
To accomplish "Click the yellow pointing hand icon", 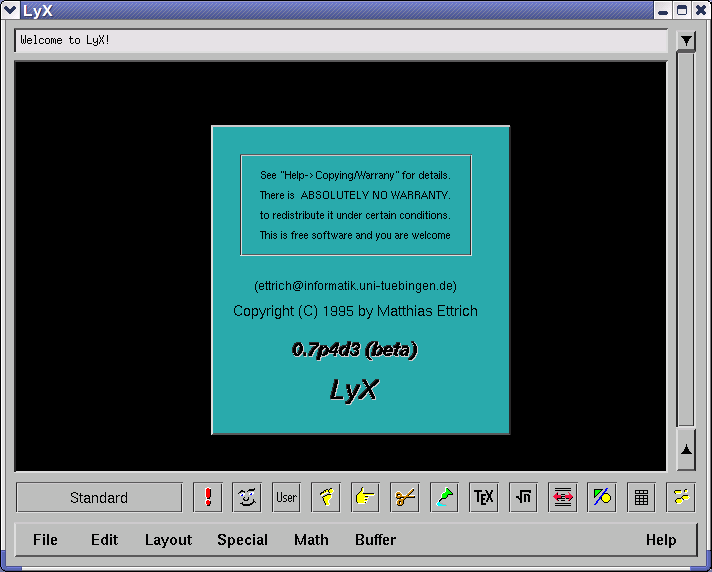I will pyautogui.click(x=366, y=497).
